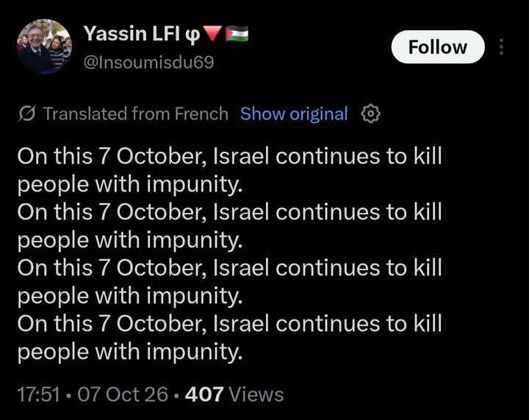
Task: Open the @Insoumisdu69 handle
Action: click(x=148, y=62)
